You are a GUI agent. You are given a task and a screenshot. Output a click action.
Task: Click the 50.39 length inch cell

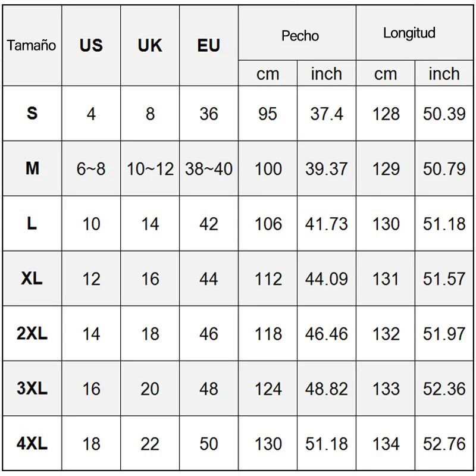point(444,114)
